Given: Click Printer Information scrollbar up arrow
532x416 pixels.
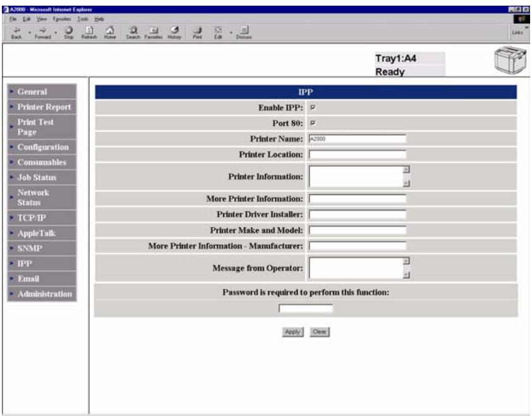Looking at the screenshot, I should point(406,169).
